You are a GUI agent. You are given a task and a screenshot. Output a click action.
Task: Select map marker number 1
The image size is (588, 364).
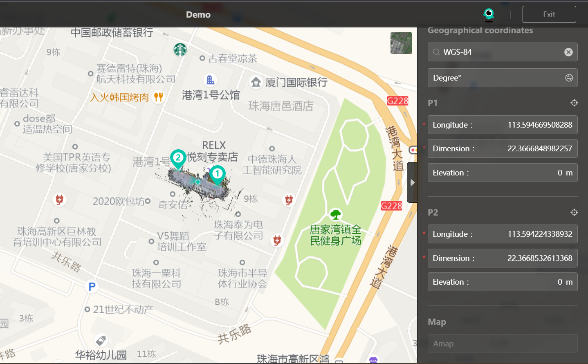tap(217, 174)
